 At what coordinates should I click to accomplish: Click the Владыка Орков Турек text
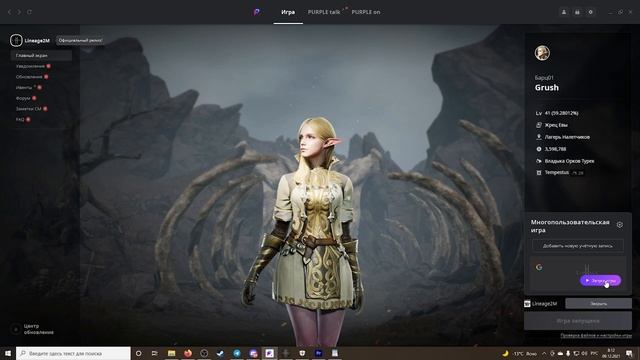pyautogui.click(x=569, y=161)
